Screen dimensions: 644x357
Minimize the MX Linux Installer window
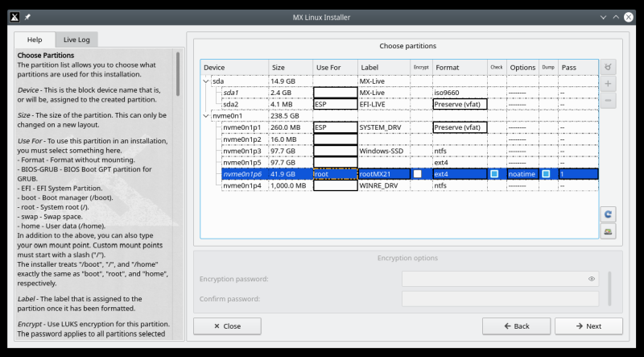(603, 17)
